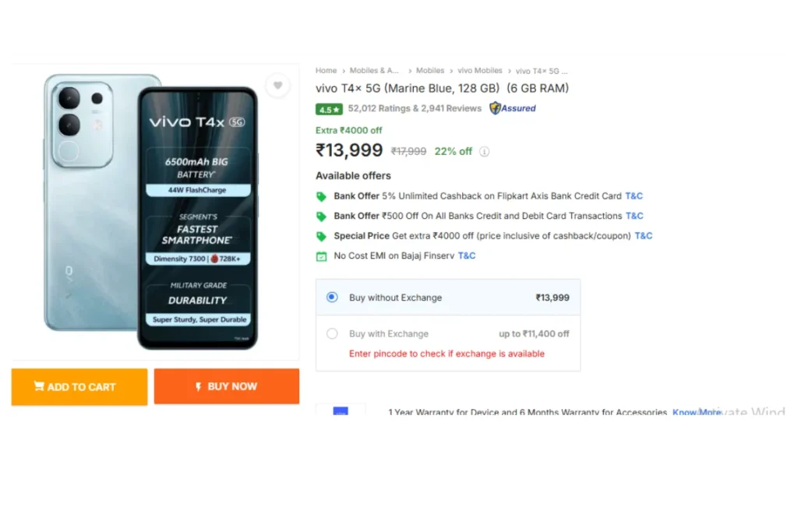Navigate to Mobiles breadcrumb category
The image size is (798, 532).
tap(430, 71)
